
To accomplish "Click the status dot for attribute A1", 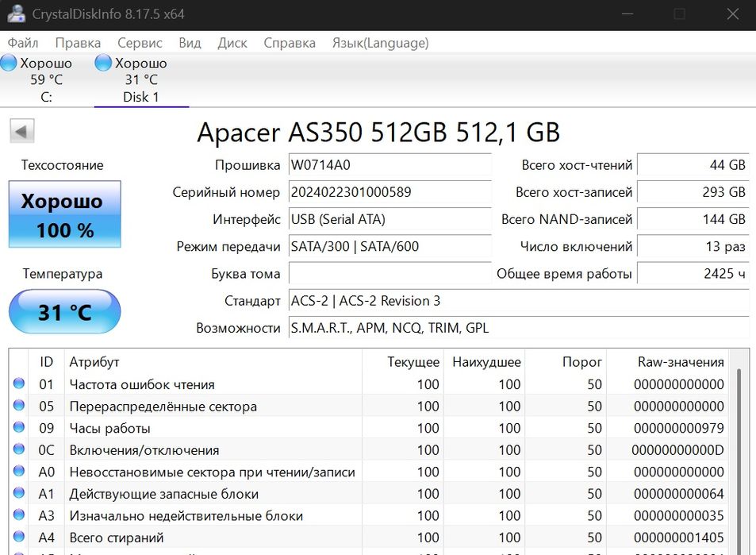I will [19, 493].
